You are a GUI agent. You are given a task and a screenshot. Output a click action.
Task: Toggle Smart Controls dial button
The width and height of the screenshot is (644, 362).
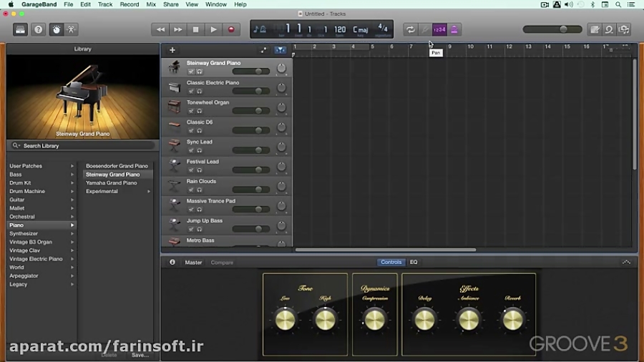click(x=57, y=29)
